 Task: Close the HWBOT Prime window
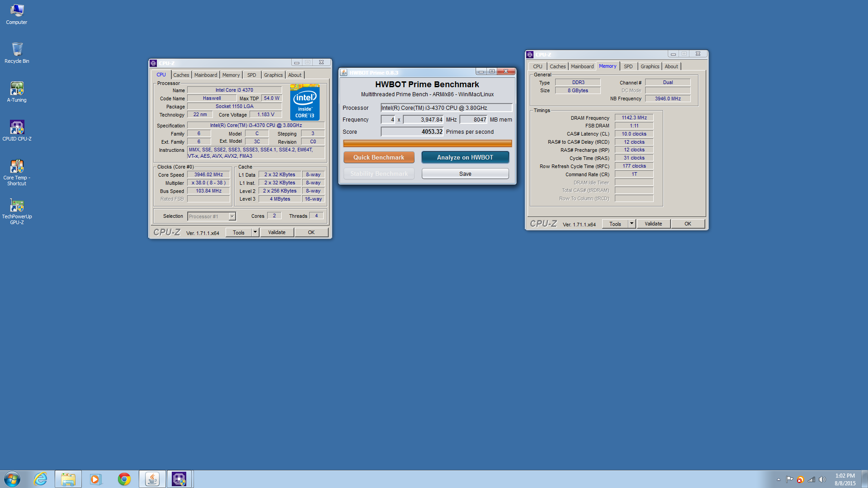pyautogui.click(x=506, y=71)
